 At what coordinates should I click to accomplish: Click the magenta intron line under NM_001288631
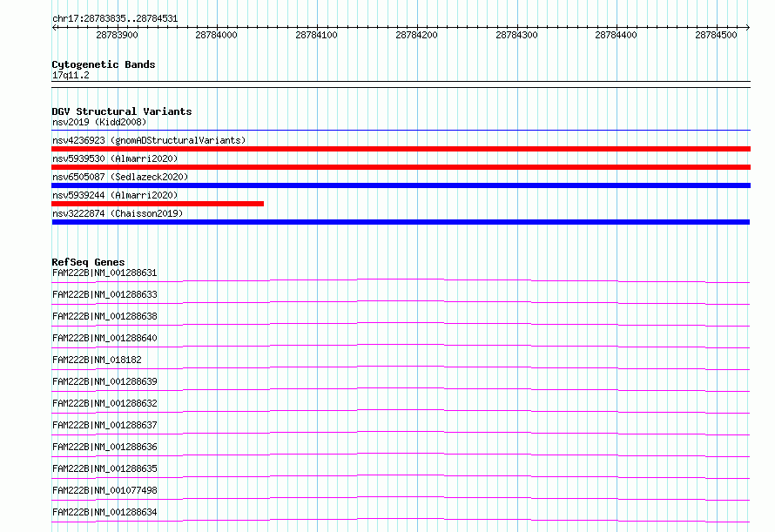click(x=401, y=279)
